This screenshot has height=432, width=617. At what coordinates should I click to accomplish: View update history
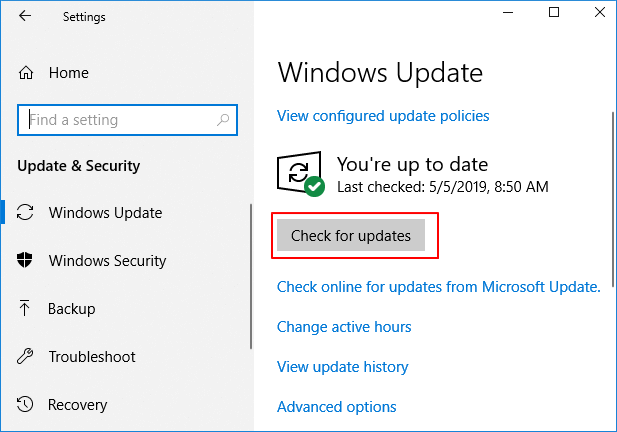click(x=342, y=367)
